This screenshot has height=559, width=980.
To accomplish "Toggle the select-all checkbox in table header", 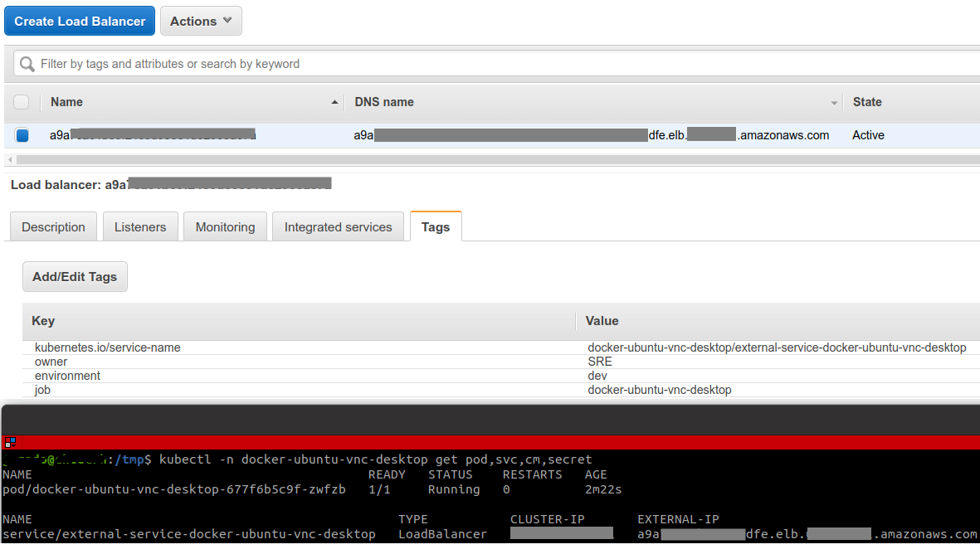I will click(x=22, y=102).
